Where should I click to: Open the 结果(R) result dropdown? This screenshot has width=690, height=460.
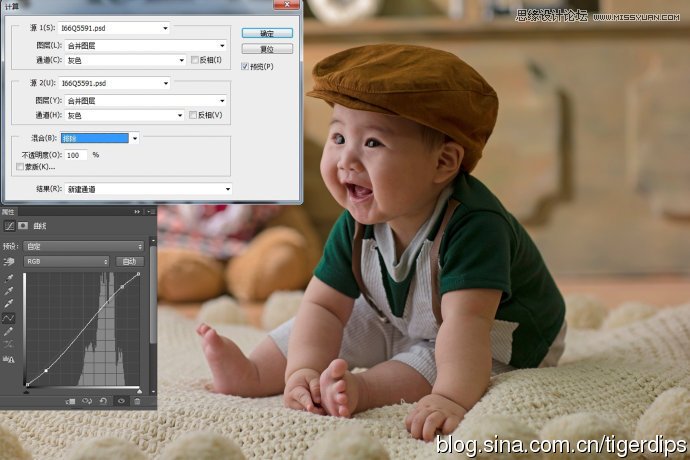coord(145,188)
